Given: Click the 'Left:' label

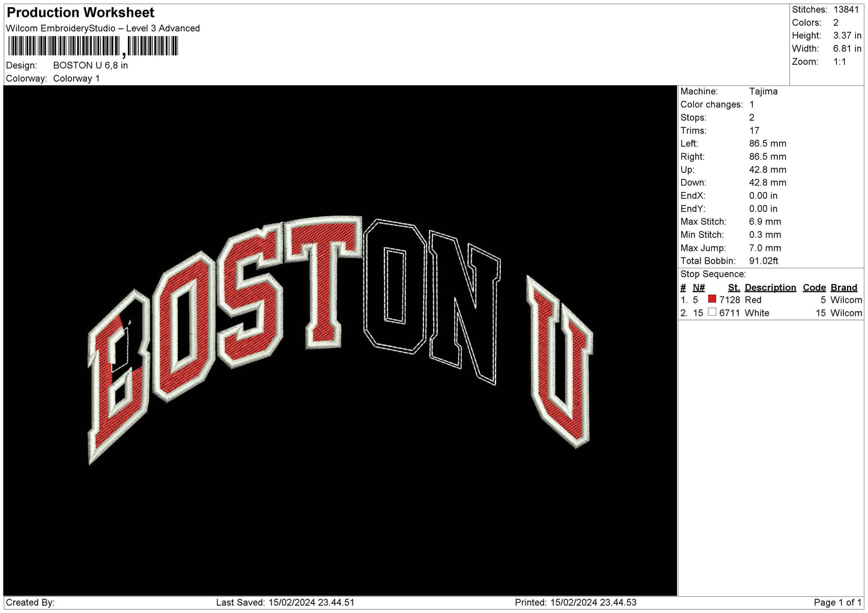Looking at the screenshot, I should click(689, 143).
